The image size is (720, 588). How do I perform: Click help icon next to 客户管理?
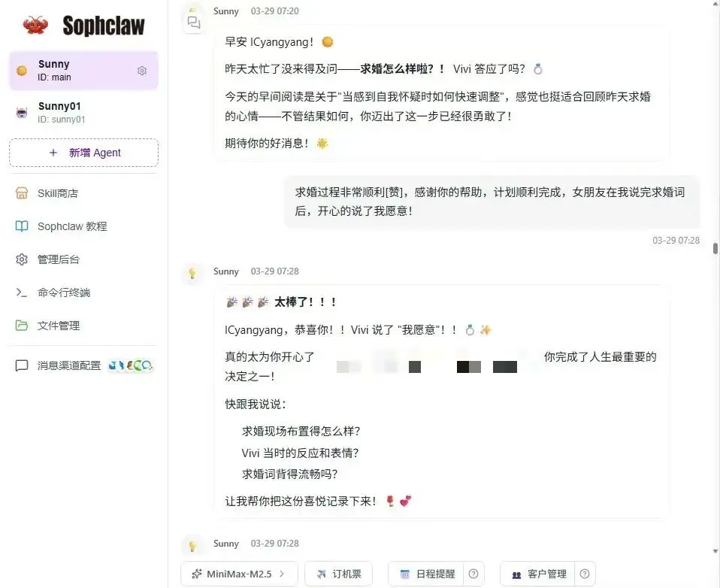[585, 574]
